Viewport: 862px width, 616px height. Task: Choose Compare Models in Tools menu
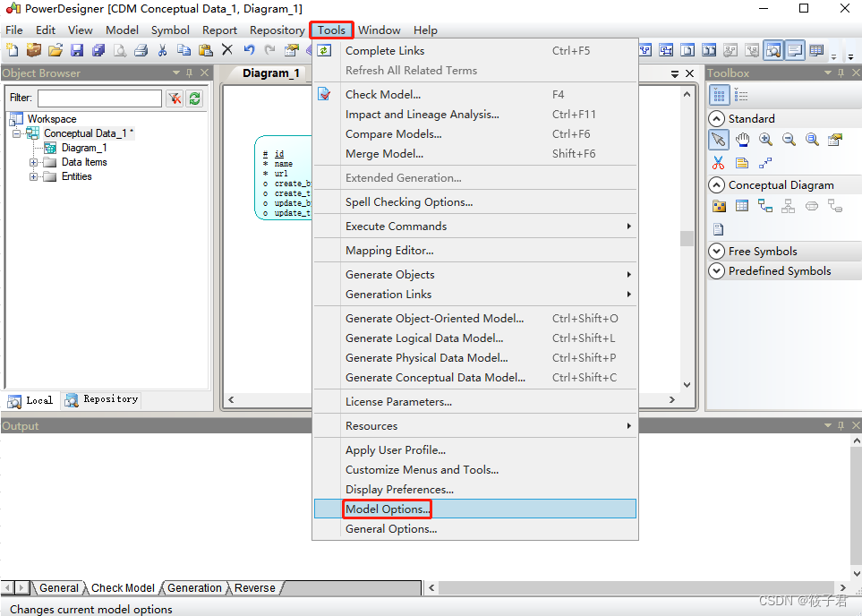tap(475, 133)
